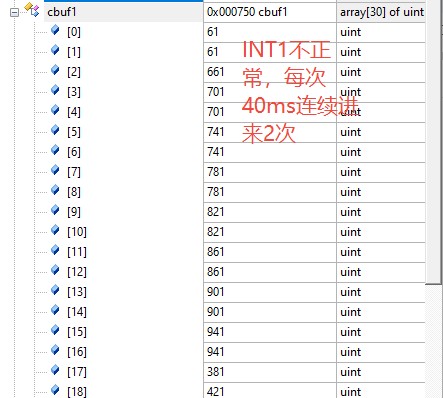Click the blue icon beside element [2]
This screenshot has height=398, width=443.
[x=55, y=70]
